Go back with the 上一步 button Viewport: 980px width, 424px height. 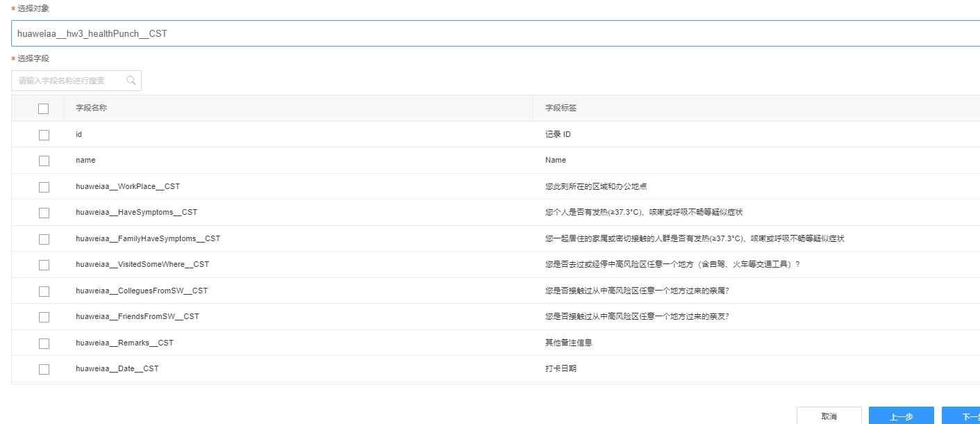click(x=901, y=416)
